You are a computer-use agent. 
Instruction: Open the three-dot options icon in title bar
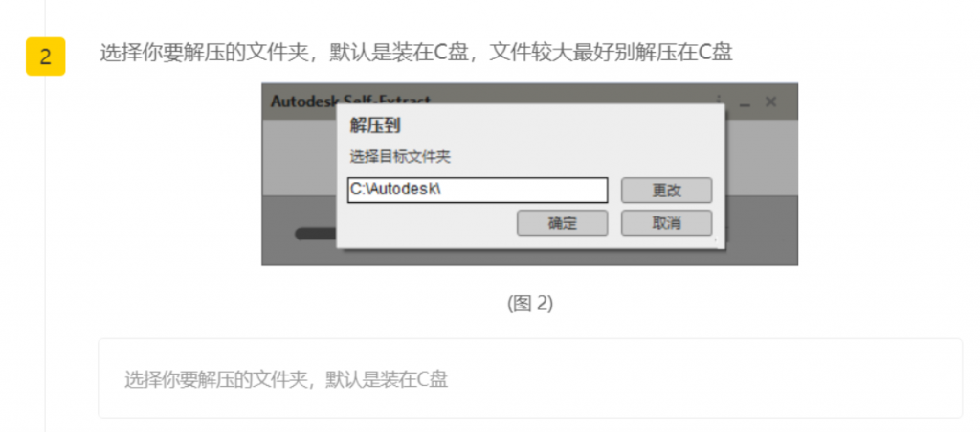pyautogui.click(x=719, y=100)
